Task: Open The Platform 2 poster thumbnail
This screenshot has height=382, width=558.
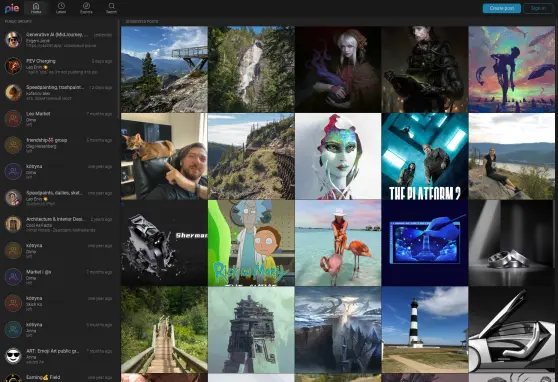Action: pos(425,156)
